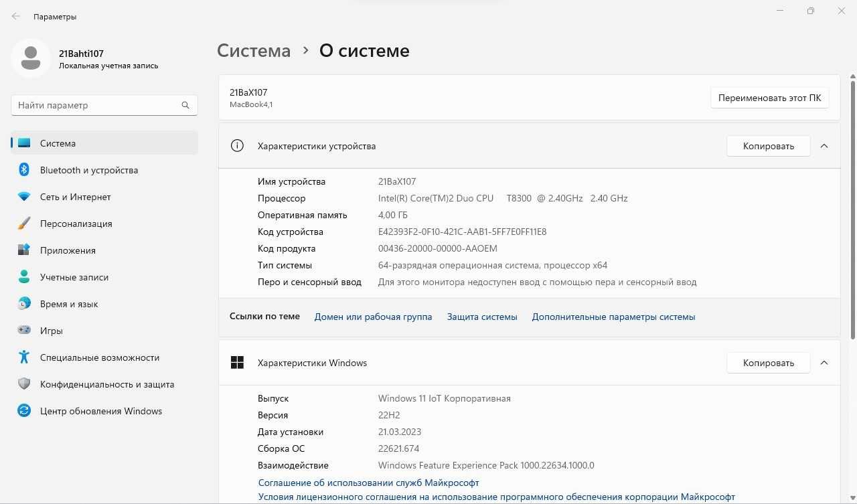Image resolution: width=857 pixels, height=504 pixels.
Task: Open Специальные возможности settings
Action: tap(104, 357)
